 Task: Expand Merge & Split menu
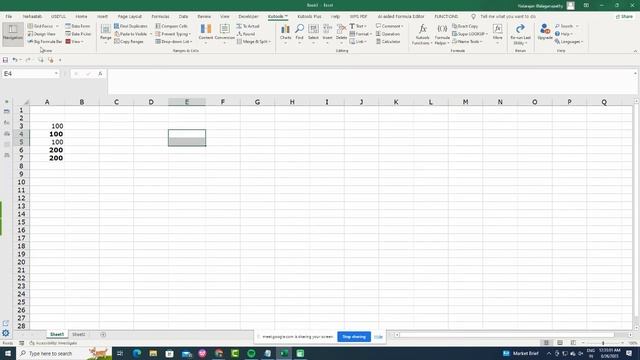254,42
